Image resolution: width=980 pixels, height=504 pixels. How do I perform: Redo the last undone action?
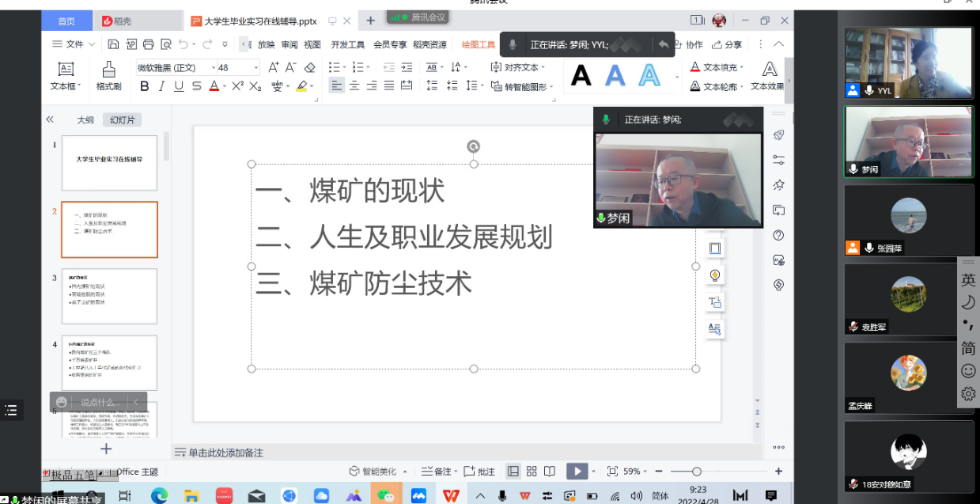point(207,44)
